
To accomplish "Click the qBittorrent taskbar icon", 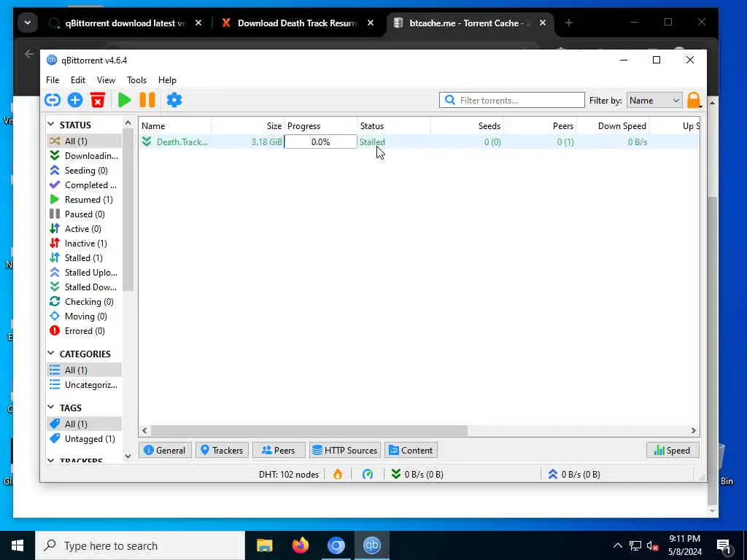I will pos(371,545).
